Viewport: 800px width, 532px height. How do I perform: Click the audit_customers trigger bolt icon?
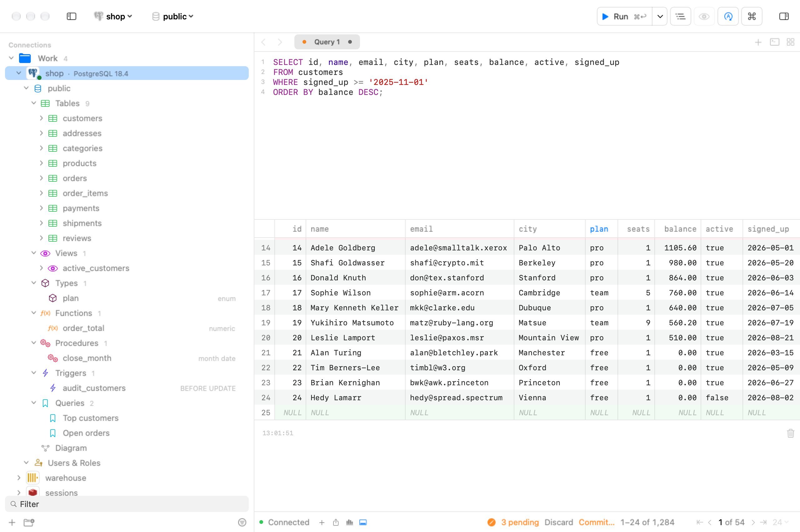click(52, 388)
